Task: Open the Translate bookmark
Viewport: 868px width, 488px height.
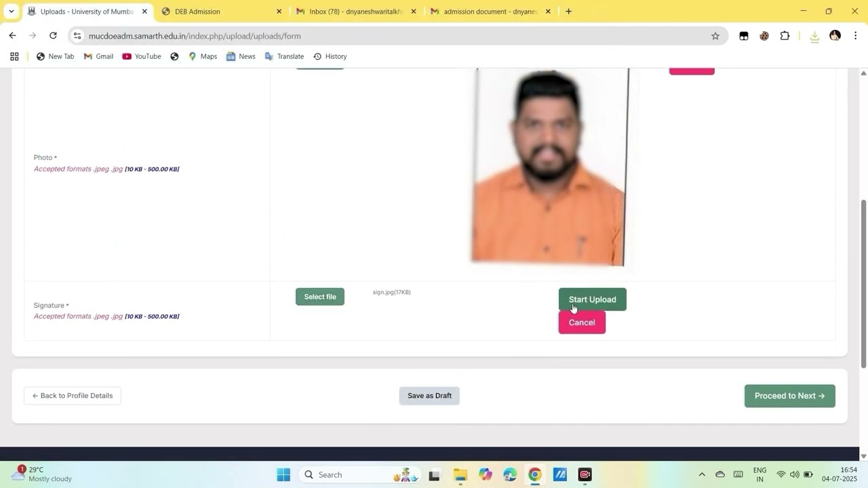Action: point(284,56)
